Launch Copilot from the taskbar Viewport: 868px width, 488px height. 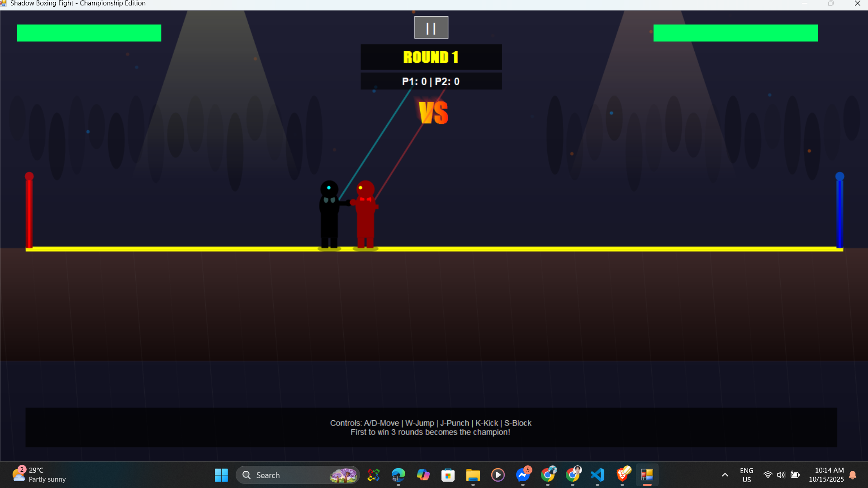(422, 475)
